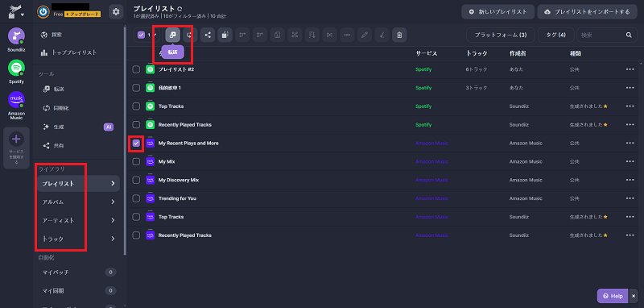Click the profile avatar icon
This screenshot has width=644, height=308.
tap(43, 11)
